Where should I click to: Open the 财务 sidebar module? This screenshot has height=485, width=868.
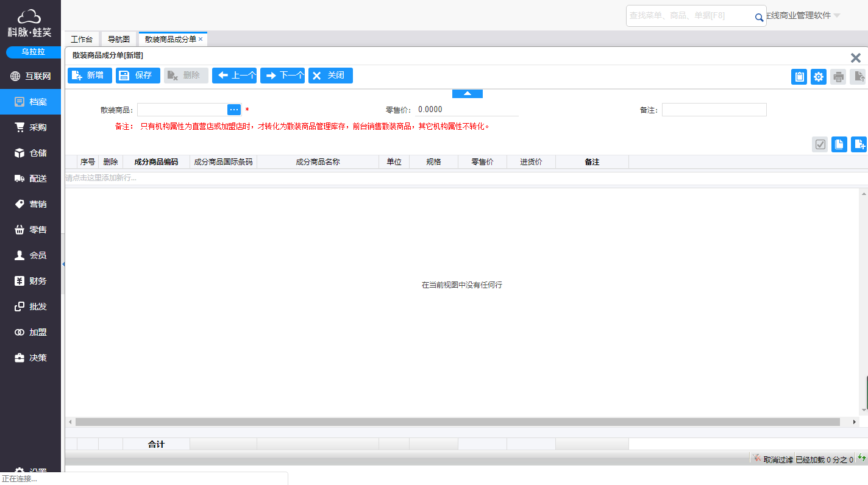coord(30,281)
